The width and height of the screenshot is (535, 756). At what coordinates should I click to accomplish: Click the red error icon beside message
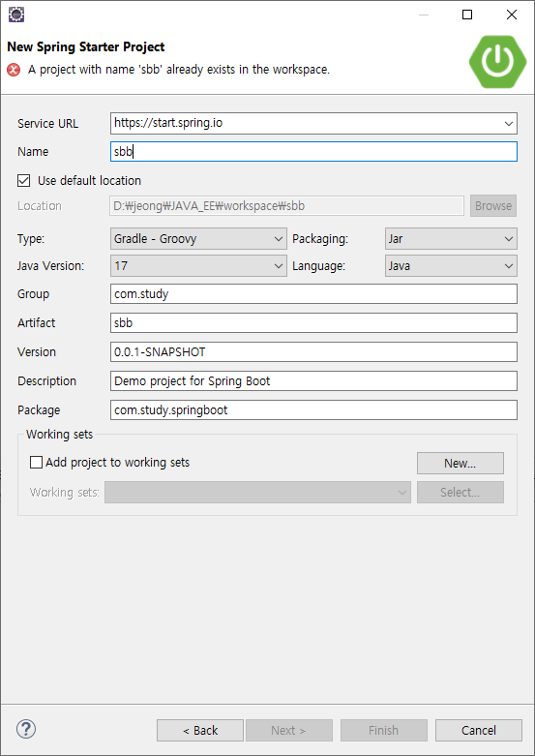(14, 70)
